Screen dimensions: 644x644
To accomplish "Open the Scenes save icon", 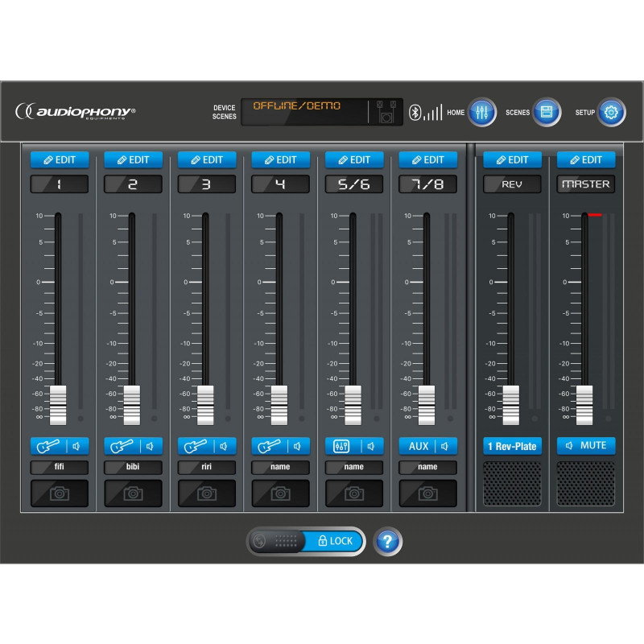I will [x=547, y=112].
